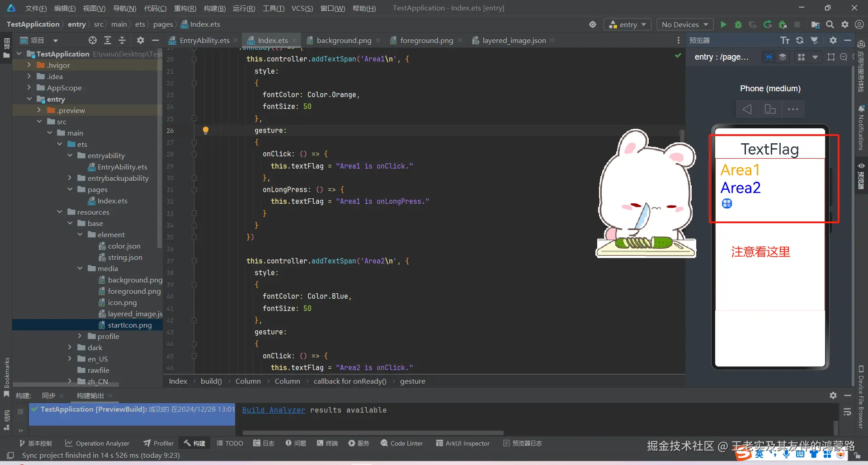
Task: Expand the profile folder
Action: click(80, 336)
